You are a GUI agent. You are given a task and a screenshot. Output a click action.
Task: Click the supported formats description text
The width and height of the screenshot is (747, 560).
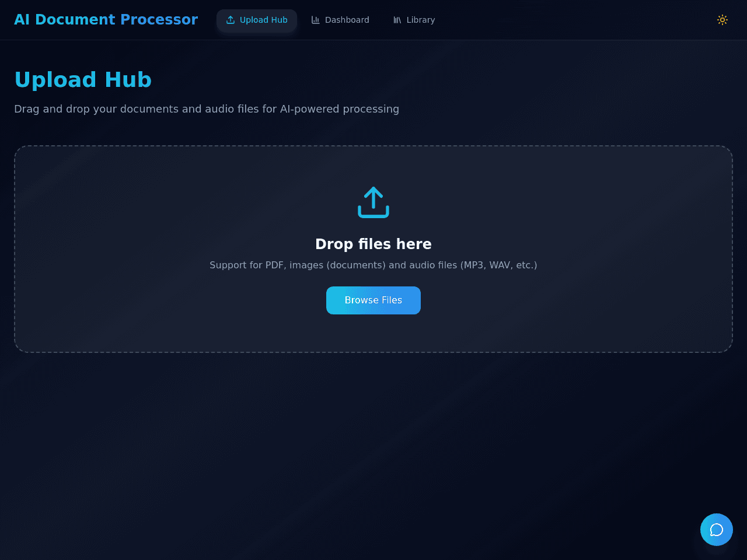(x=373, y=265)
